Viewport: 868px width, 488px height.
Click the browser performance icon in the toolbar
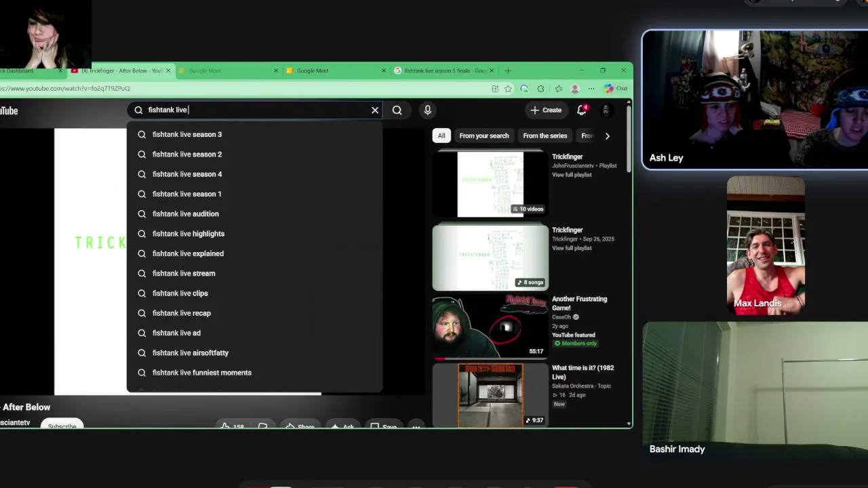coord(524,89)
